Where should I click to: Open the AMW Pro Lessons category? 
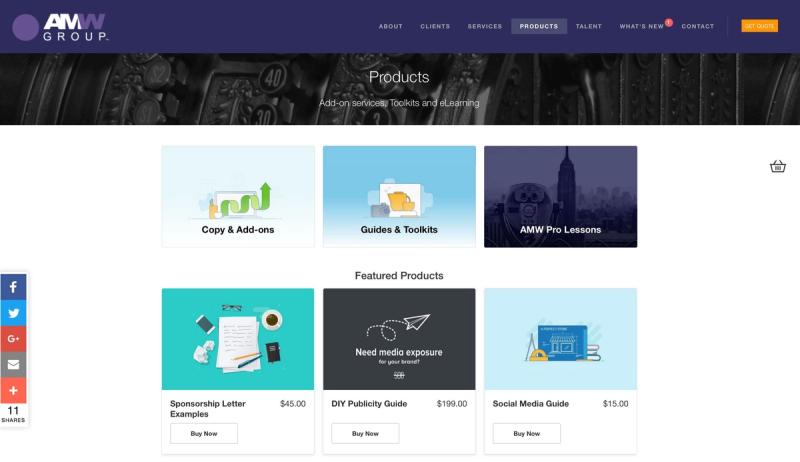click(x=561, y=197)
